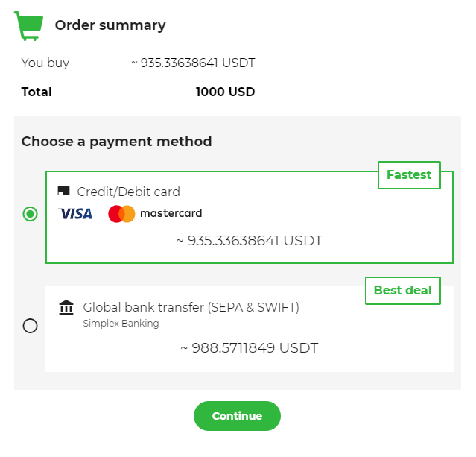Click the mastercard wordmark text
The width and height of the screenshot is (476, 457).
click(x=171, y=214)
